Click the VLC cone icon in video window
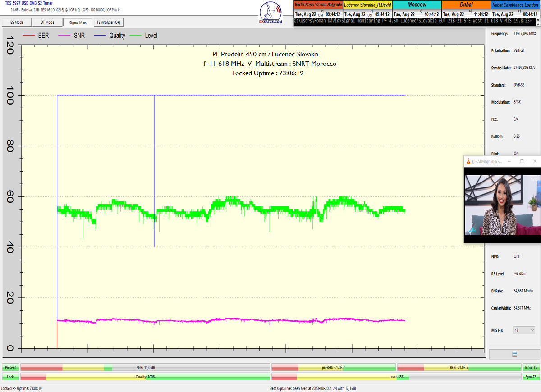Image resolution: width=541 pixels, height=392 pixels. 469,161
